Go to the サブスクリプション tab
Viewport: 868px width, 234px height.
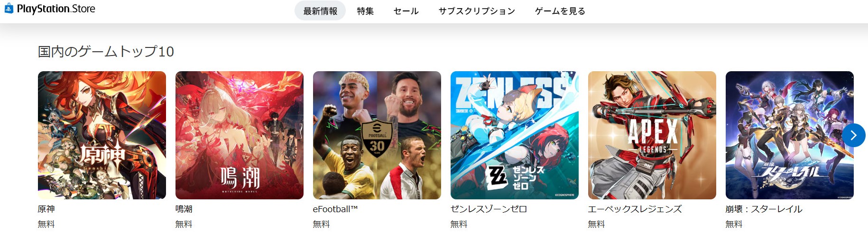click(477, 10)
